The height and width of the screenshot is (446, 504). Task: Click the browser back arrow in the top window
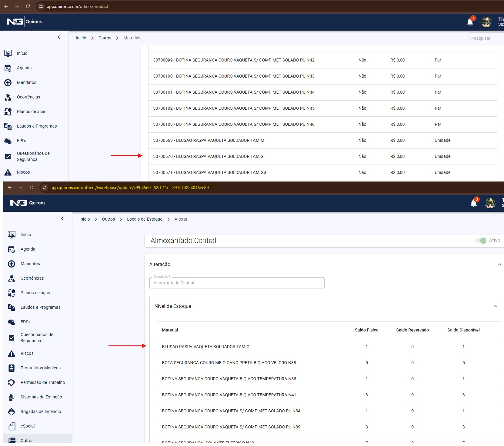coord(6,6)
